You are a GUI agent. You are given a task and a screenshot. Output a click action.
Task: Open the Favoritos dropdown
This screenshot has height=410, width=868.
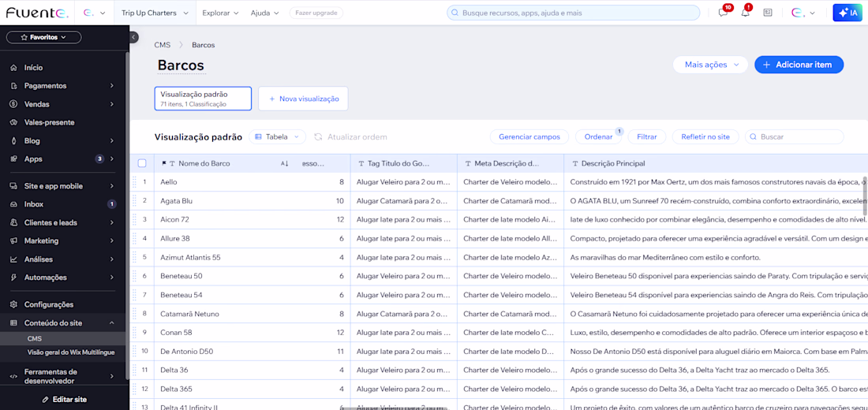pos(43,37)
